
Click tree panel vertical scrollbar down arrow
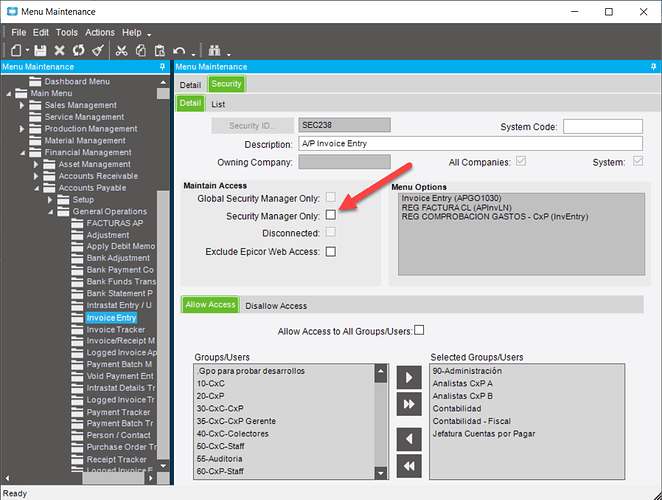pos(163,465)
